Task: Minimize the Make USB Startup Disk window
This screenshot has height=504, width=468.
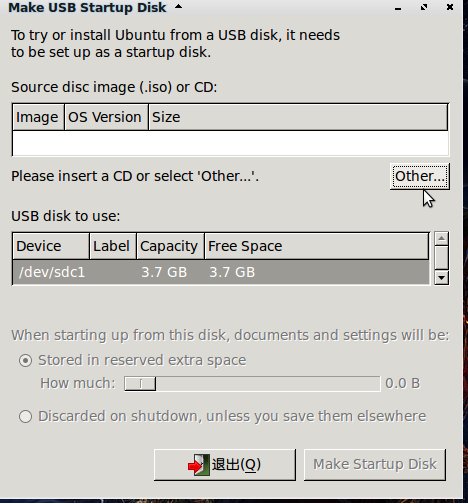Action: 398,9
